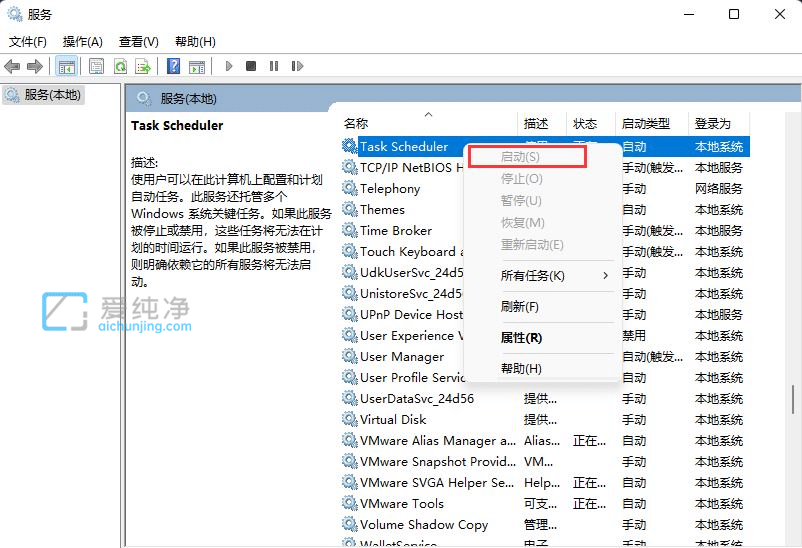802x548 pixels.
Task: Sort by the 启动类型 column header
Action: (x=652, y=123)
